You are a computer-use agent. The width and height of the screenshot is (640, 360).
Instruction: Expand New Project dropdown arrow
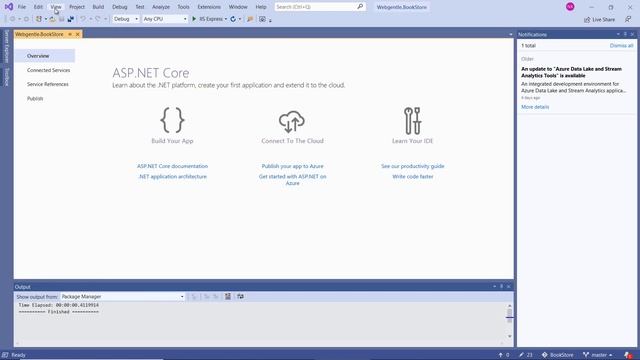tap(46, 19)
